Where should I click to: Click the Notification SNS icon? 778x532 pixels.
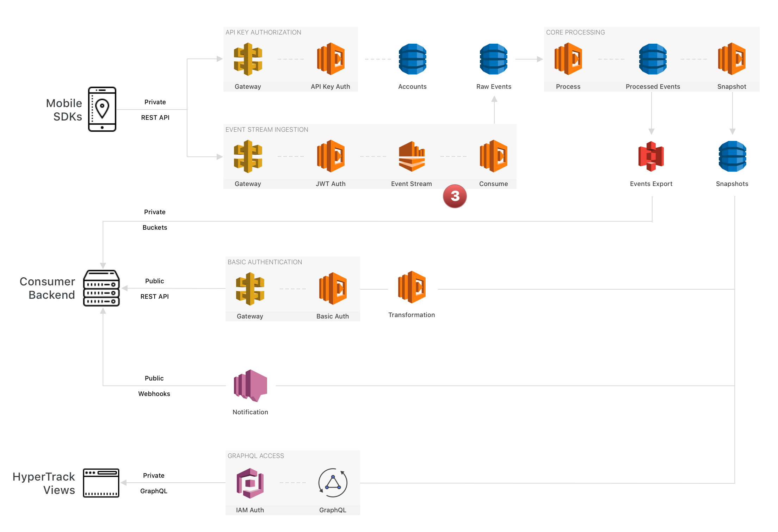coord(251,386)
